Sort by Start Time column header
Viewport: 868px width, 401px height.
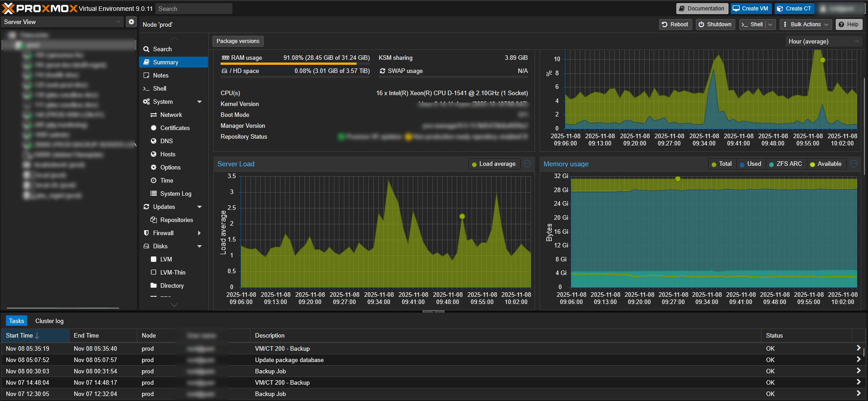tap(34, 335)
